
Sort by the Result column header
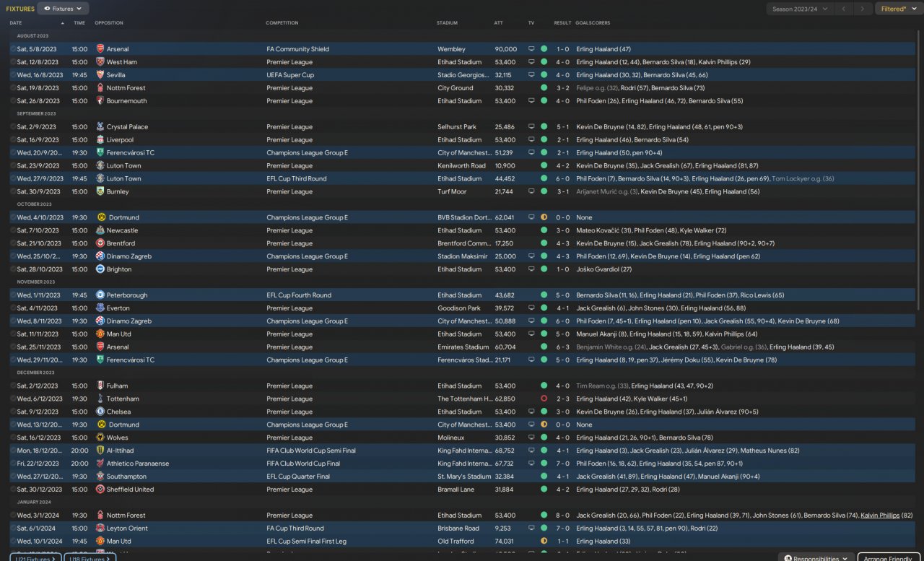click(562, 22)
